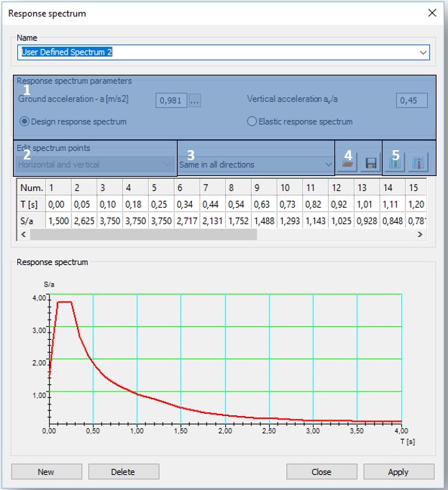Select S/a cell 2,625
This screenshot has width=448, height=490.
coord(84,221)
